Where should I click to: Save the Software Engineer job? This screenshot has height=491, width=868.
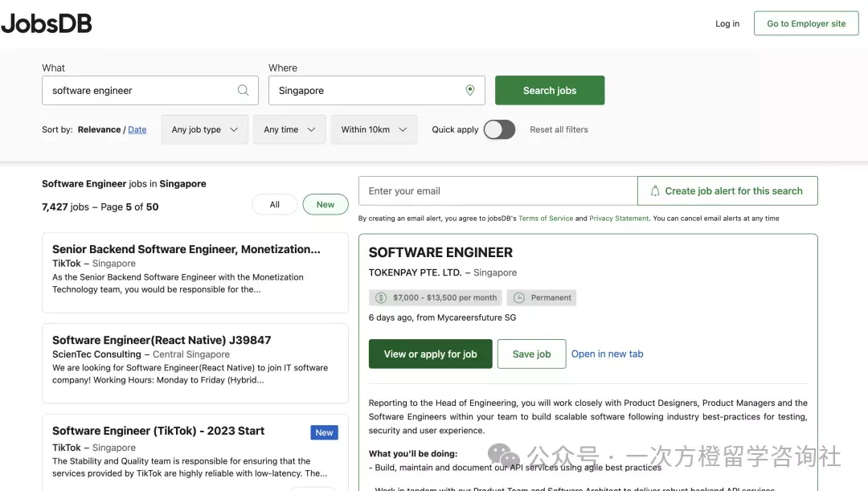531,354
